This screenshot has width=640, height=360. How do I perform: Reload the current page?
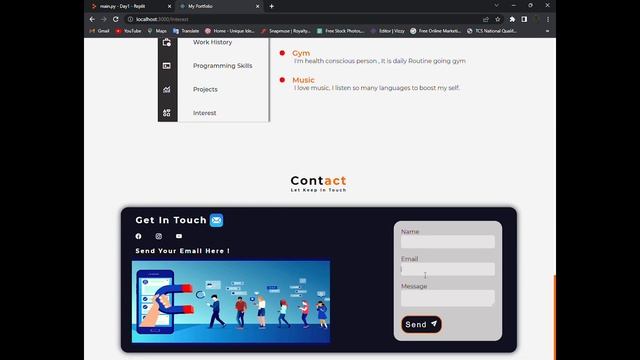coord(116,19)
